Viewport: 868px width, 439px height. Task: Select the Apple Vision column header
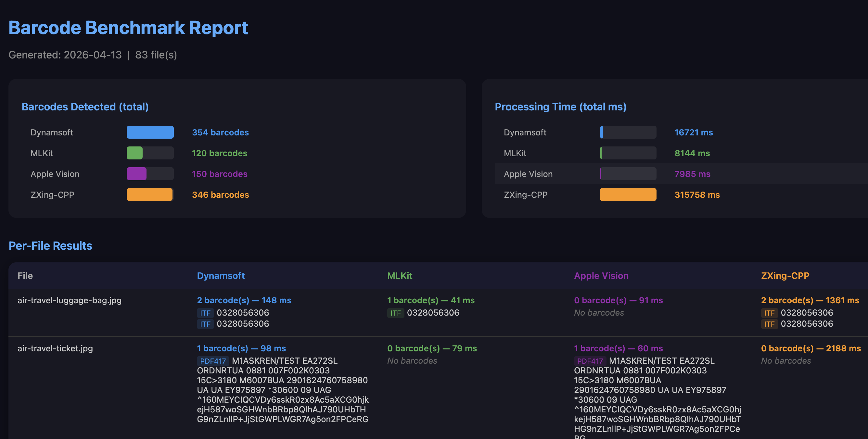601,276
